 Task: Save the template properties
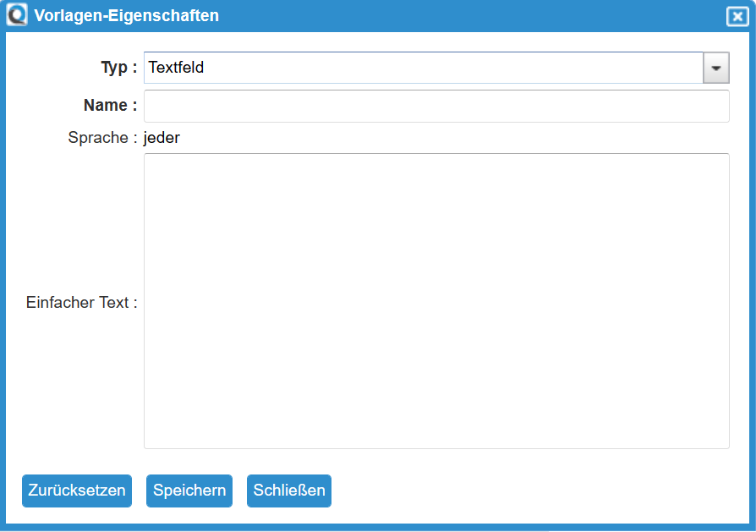point(189,491)
